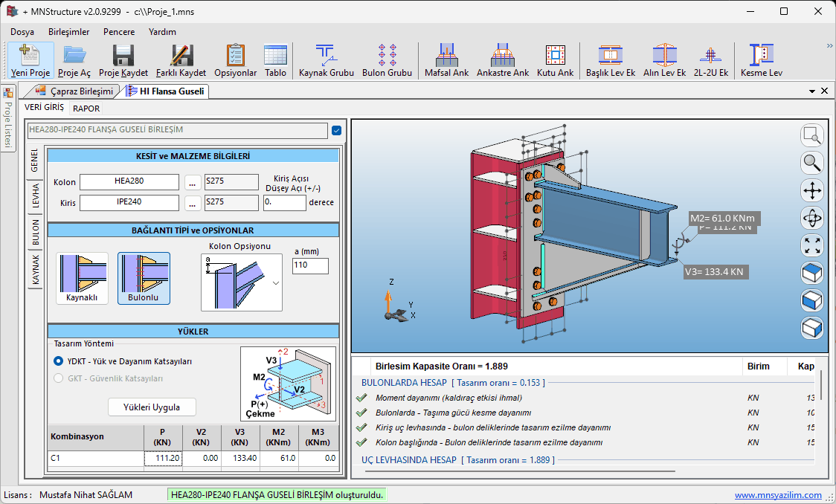
Task: Click the fit-to-extents view icon
Action: click(812, 245)
